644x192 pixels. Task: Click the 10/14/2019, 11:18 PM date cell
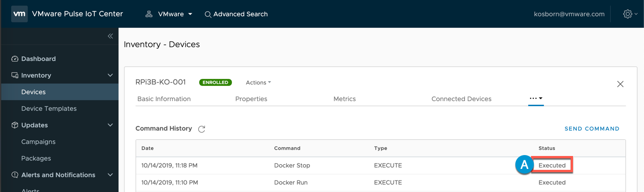[x=170, y=165]
